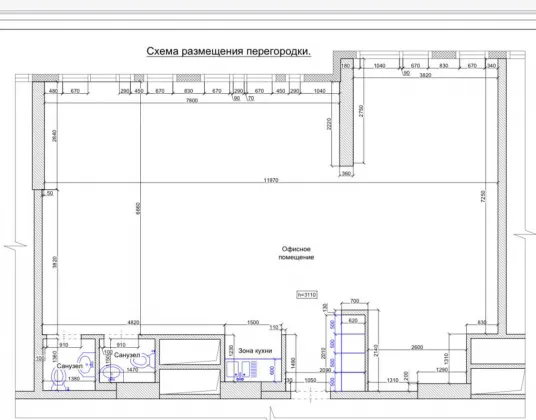This screenshot has width=536, height=420.
Task: Click the '2090' dimension value
Action: (x=325, y=370)
